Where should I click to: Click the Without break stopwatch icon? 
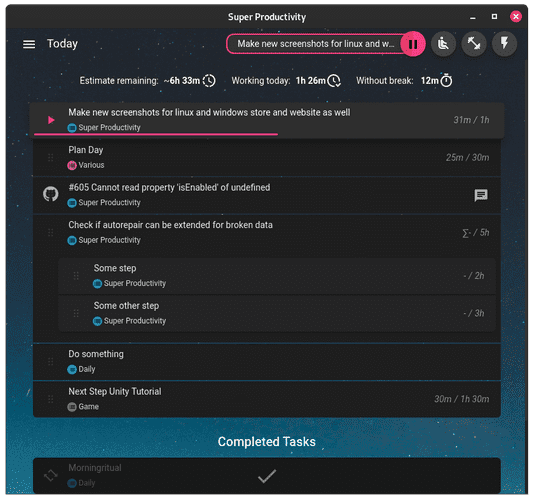pos(446,80)
